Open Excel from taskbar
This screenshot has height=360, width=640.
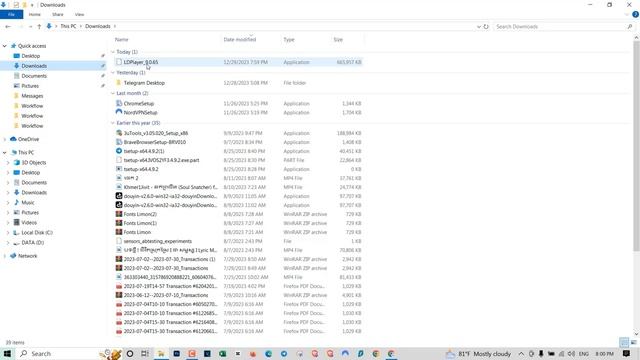click(222, 353)
